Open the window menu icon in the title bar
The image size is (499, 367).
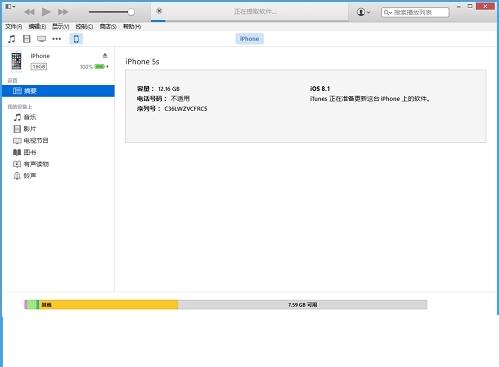point(10,6)
